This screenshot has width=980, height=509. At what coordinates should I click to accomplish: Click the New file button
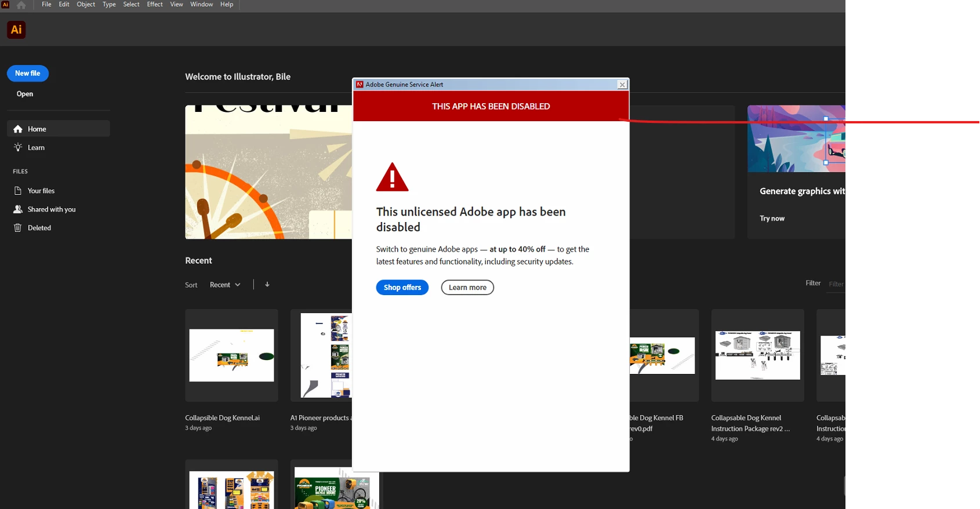pyautogui.click(x=28, y=74)
